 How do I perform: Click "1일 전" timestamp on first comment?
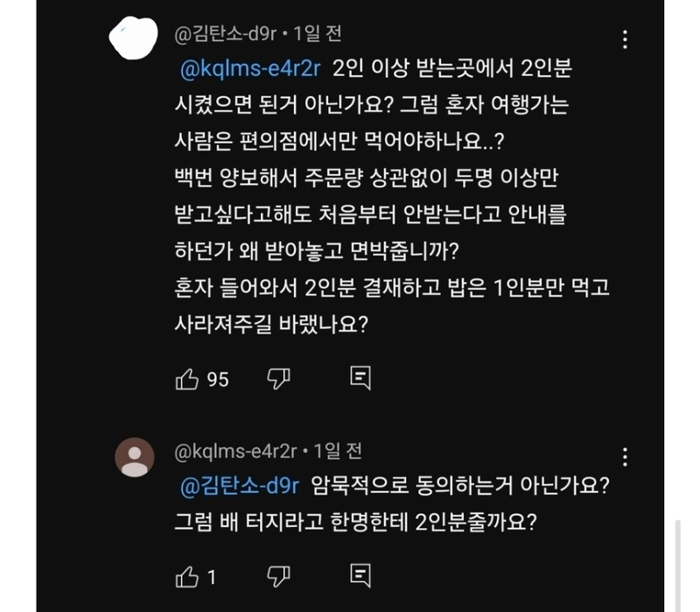tap(318, 34)
